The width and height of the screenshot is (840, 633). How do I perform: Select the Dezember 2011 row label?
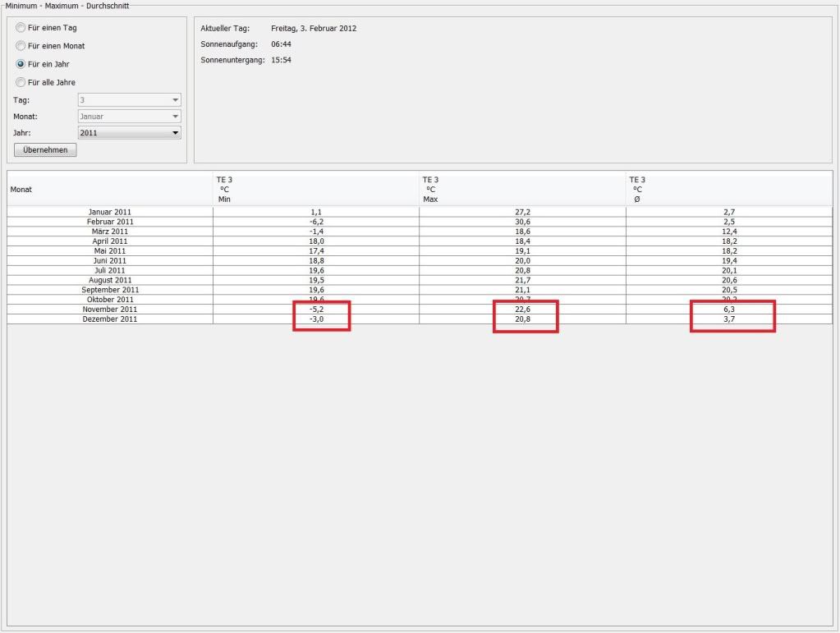pos(110,319)
